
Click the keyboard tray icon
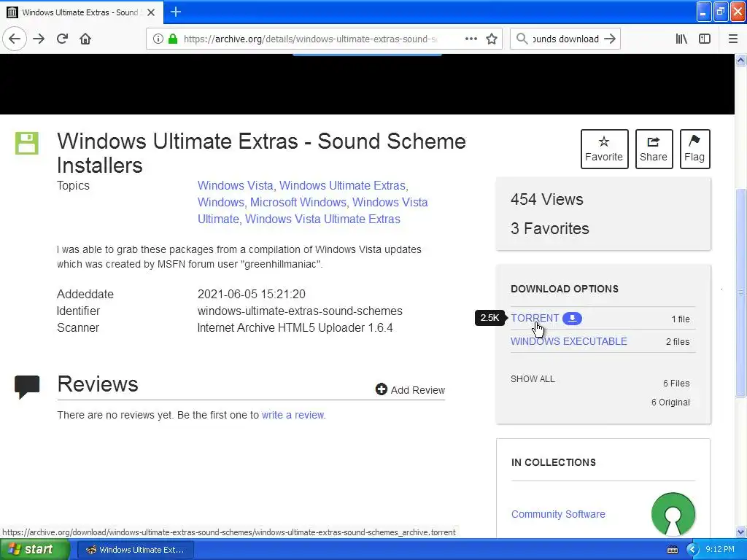(x=672, y=550)
